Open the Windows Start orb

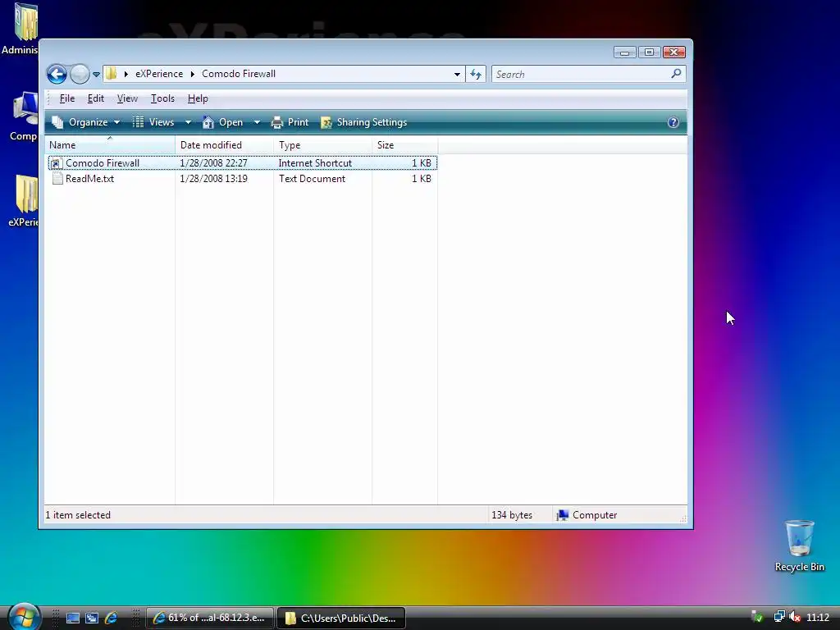tap(24, 616)
